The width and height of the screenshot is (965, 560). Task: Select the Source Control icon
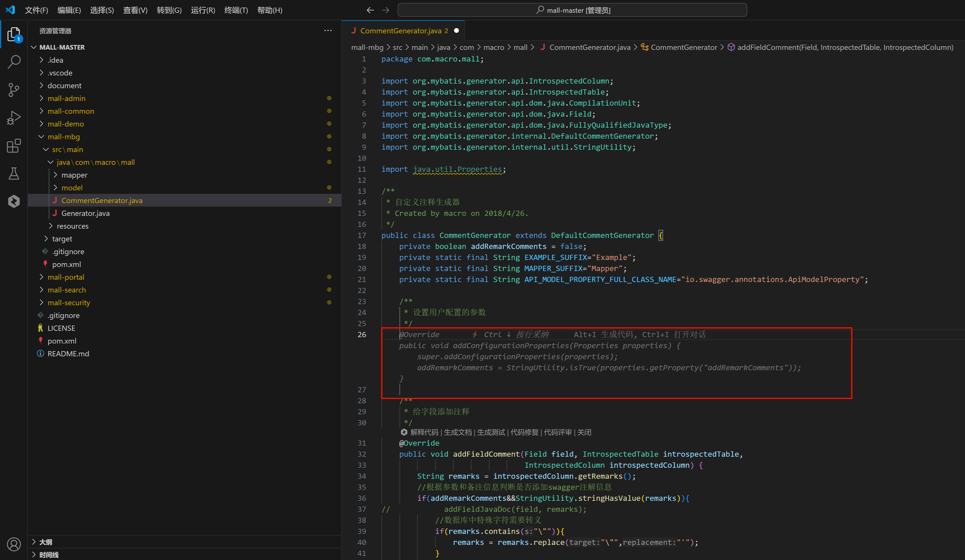14,90
